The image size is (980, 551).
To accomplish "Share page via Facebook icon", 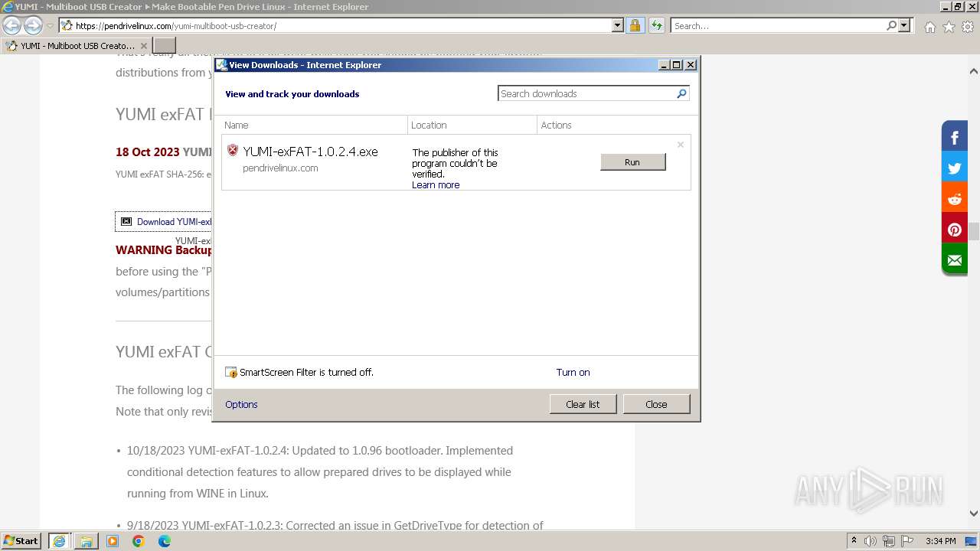I will (955, 138).
